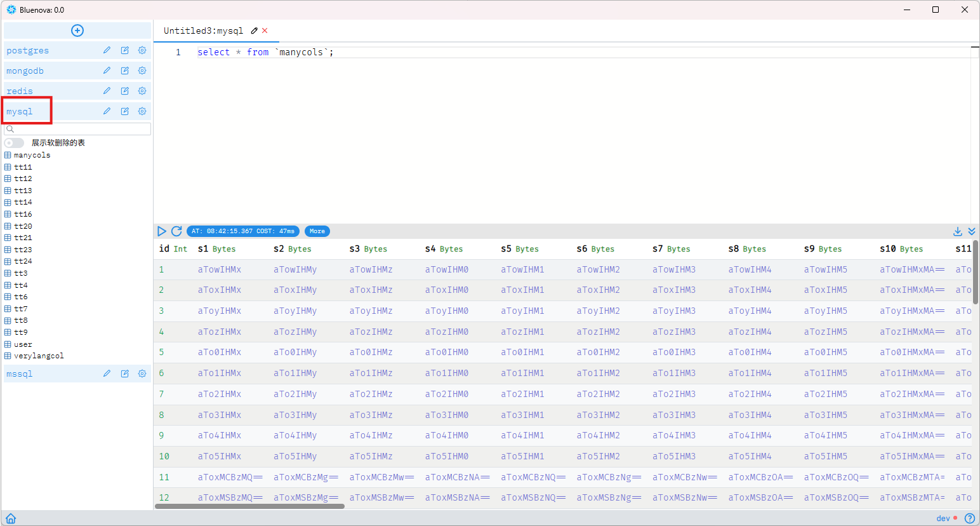980x526 pixels.
Task: Select the mysql connection
Action: [20, 111]
